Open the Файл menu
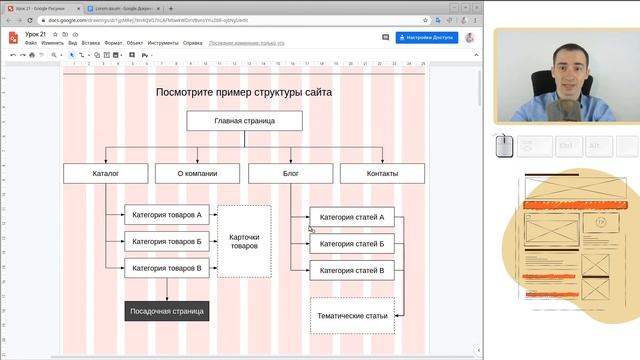The image size is (640, 360). pyautogui.click(x=31, y=43)
